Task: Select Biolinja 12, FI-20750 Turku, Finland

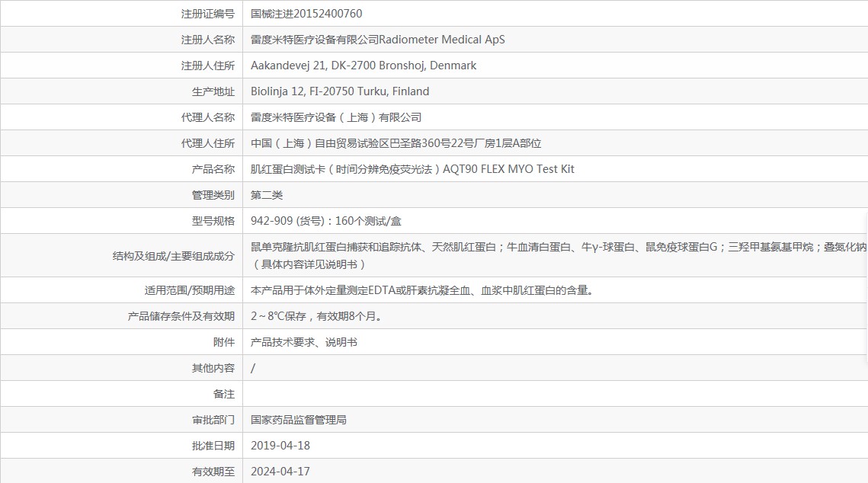Action: 340,92
